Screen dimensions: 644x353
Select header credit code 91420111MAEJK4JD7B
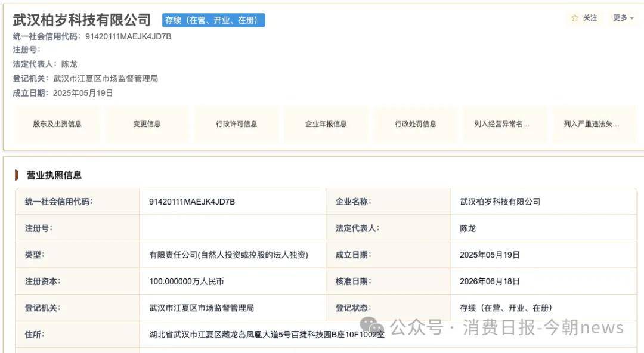(x=128, y=36)
